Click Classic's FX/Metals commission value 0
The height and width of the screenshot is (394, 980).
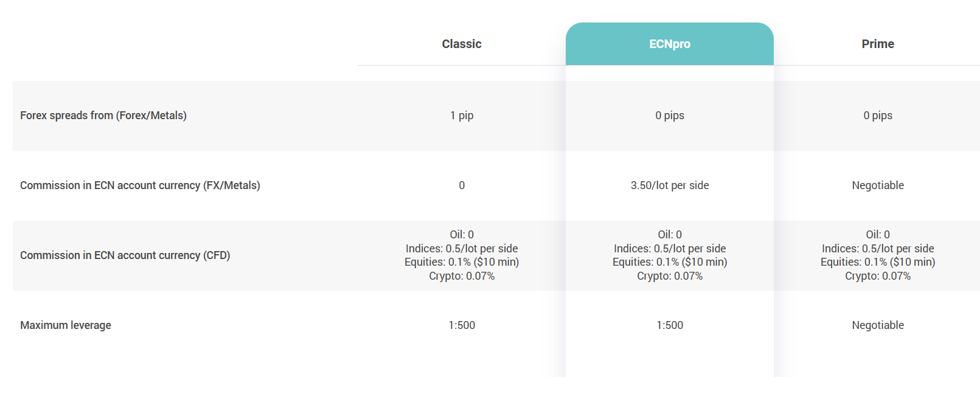point(462,185)
